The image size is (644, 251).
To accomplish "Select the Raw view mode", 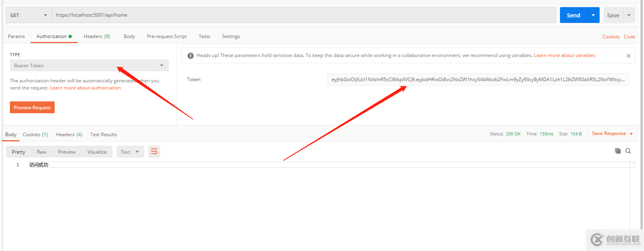I will 42,152.
